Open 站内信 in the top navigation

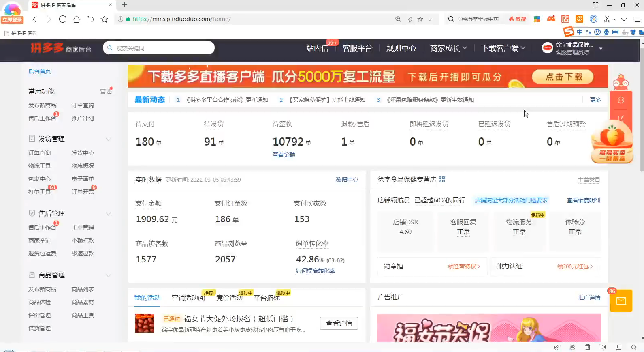[x=318, y=48]
